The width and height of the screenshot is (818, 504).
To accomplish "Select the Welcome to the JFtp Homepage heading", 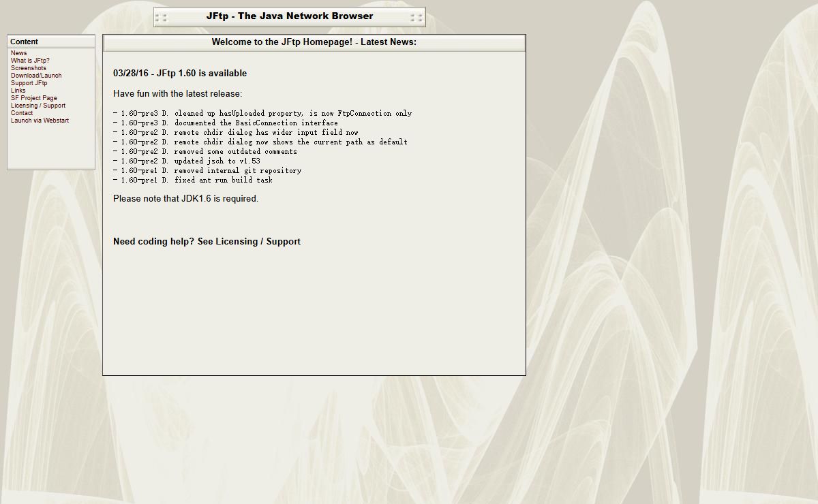I will pos(314,42).
